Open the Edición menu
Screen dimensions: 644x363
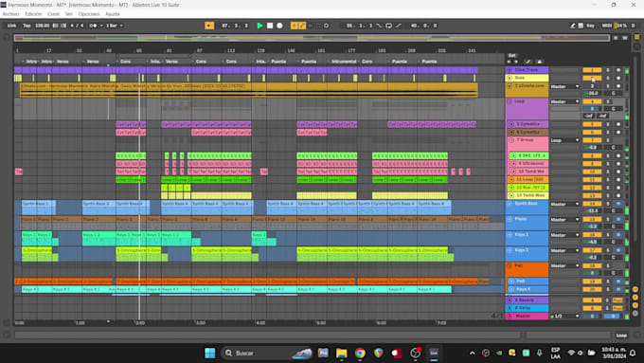[x=33, y=14]
